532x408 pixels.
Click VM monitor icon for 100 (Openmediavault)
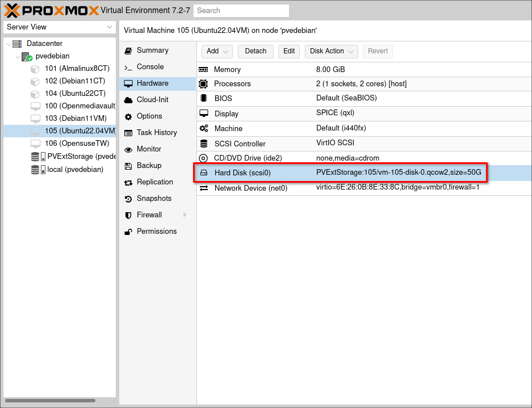(x=35, y=106)
